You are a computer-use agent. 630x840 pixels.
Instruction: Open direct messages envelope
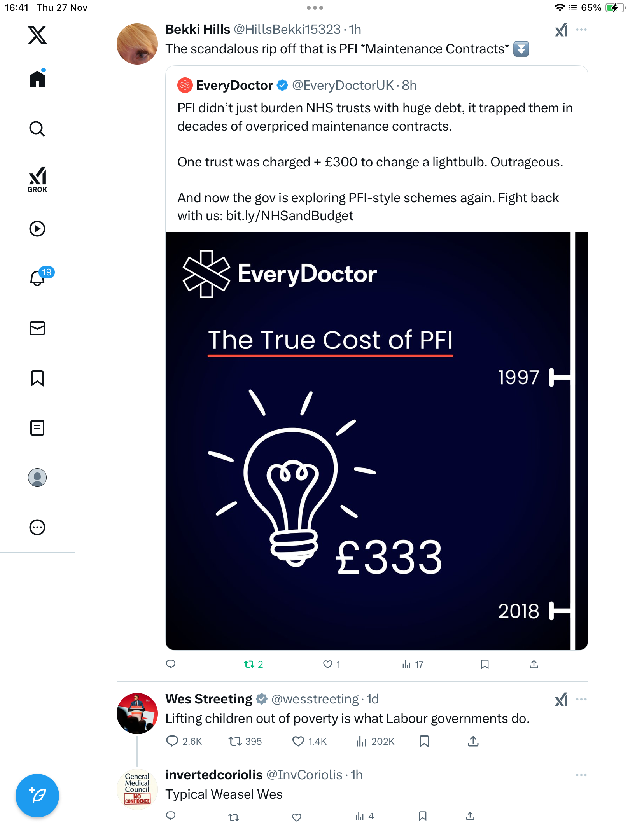pos(37,328)
